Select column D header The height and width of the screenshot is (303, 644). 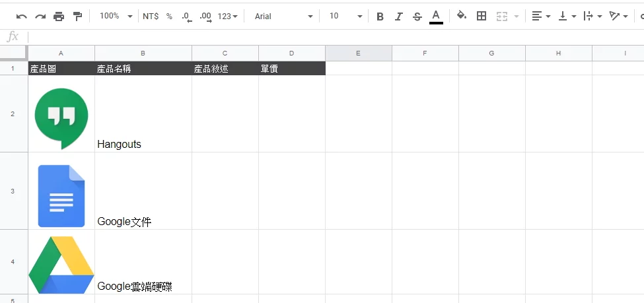(291, 53)
